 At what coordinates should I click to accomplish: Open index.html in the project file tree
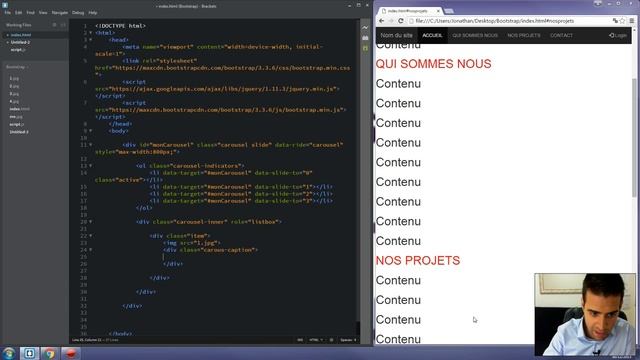(x=19, y=109)
